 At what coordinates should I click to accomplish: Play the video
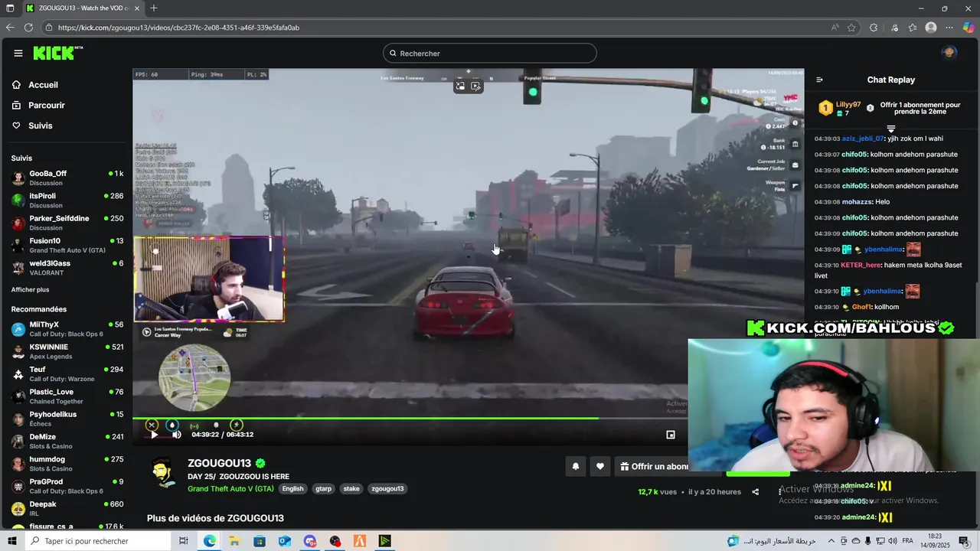pos(154,435)
